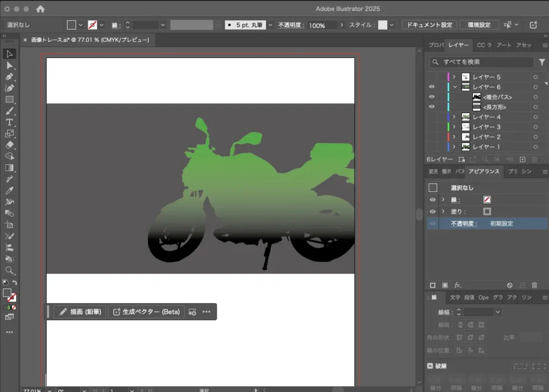Screen dimensions: 549x392
Task: Toggle the 破線 dashed line checkbox
Action: pyautogui.click(x=430, y=366)
